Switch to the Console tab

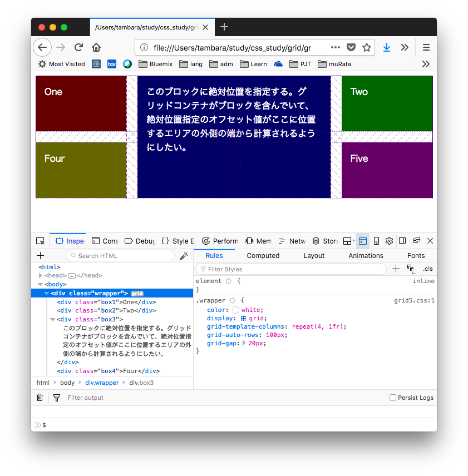[x=105, y=241]
